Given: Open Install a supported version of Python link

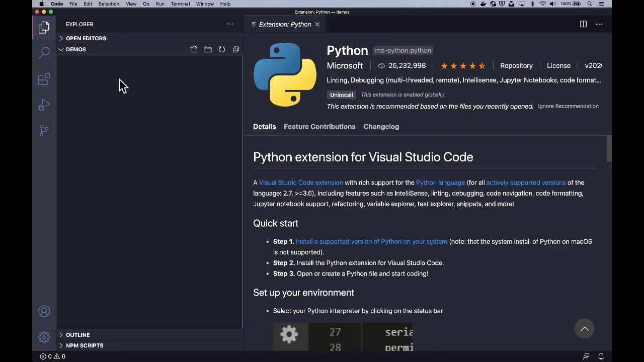Looking at the screenshot, I should [371, 242].
